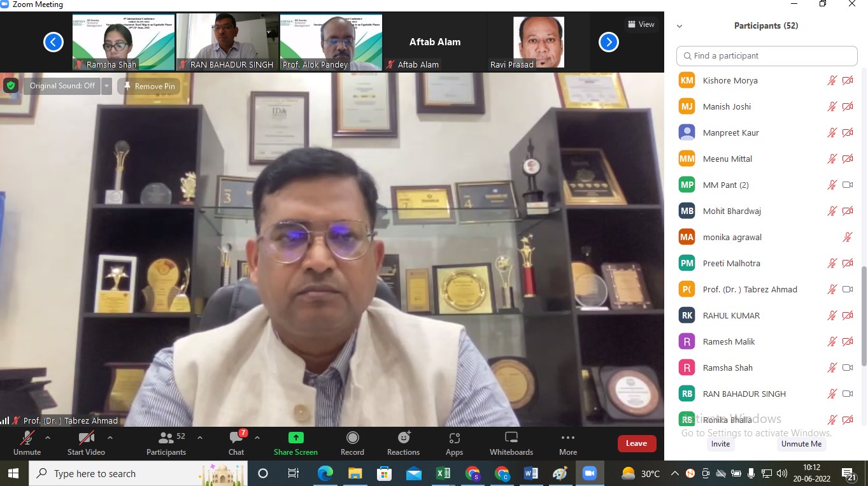Open the Participants panel toolbar item

click(x=166, y=438)
